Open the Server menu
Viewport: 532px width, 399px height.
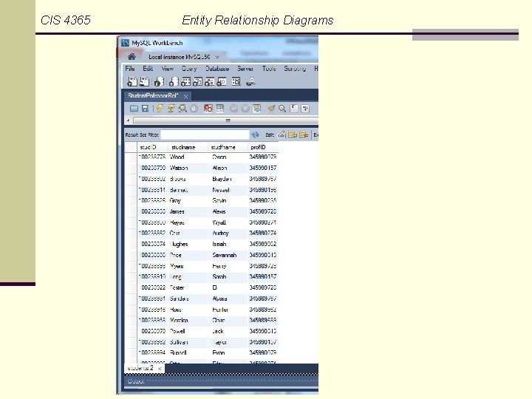point(245,69)
